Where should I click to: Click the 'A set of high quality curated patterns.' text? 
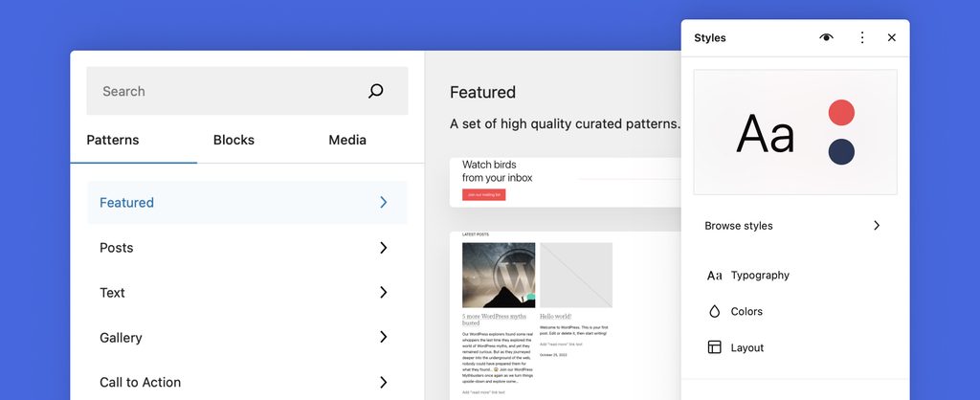tap(565, 124)
